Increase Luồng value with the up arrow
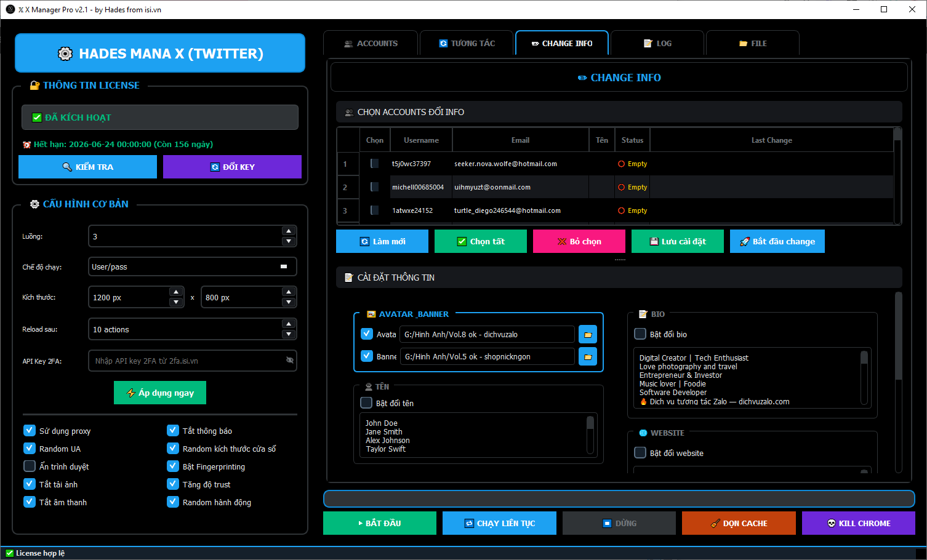 [x=289, y=230]
